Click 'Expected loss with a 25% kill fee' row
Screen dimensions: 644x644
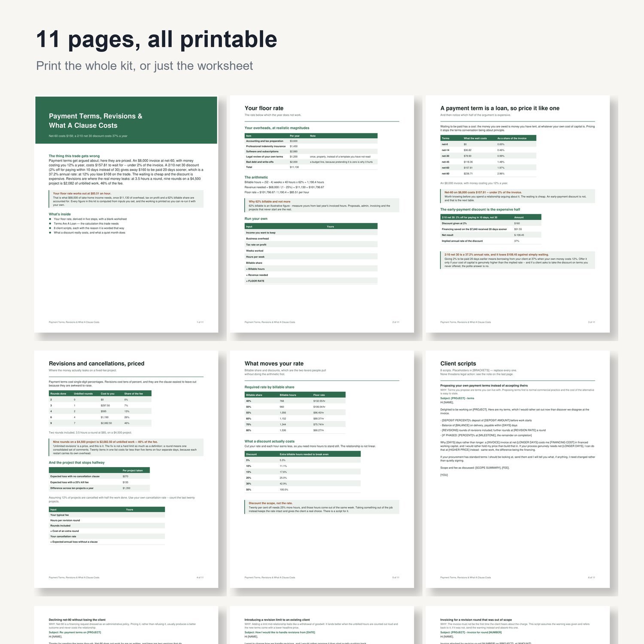pos(99,482)
